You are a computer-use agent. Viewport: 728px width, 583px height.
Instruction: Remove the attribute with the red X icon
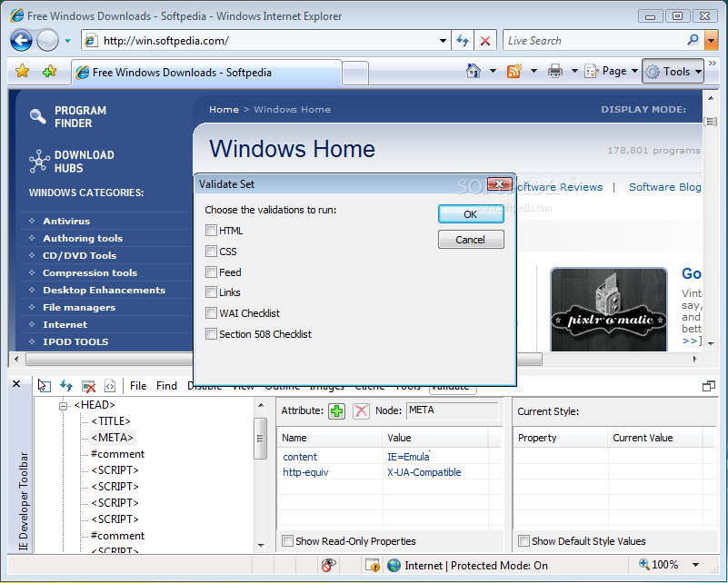click(x=361, y=411)
